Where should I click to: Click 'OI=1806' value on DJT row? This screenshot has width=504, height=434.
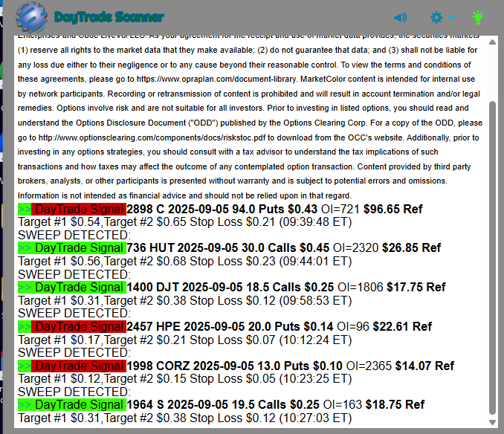pos(361,287)
